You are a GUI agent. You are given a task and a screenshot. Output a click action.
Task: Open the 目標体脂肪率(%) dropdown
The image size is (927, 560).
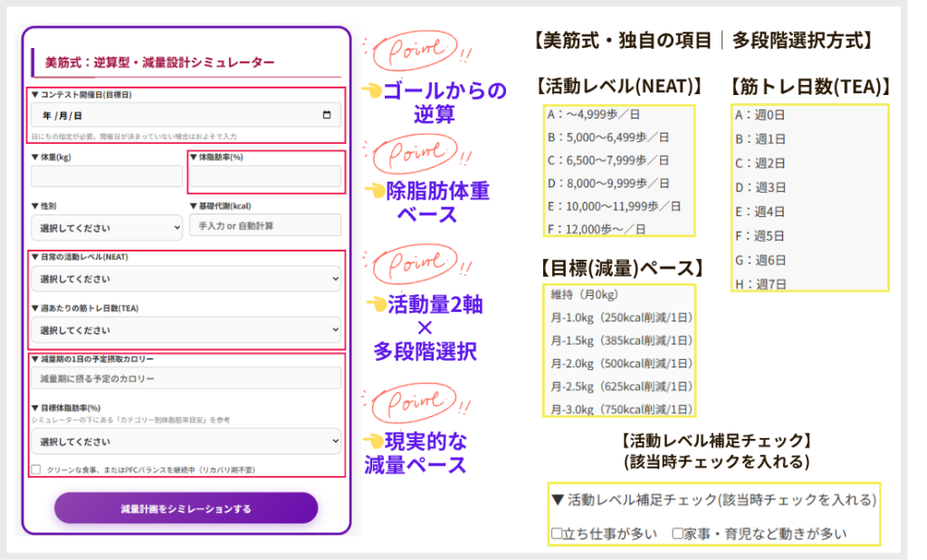(186, 439)
